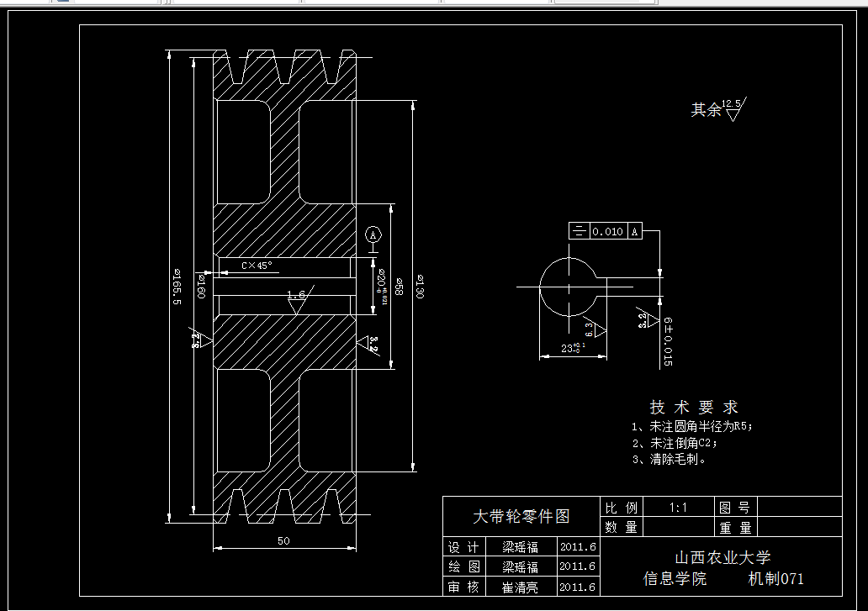This screenshot has height=611, width=868.
Task: Click note '2、未注倒角C2;'
Action: (x=675, y=443)
